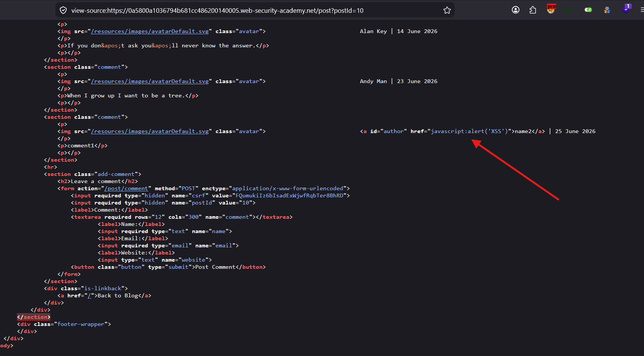Open the /post/comment form action link
The image size is (644, 356).
tap(126, 188)
